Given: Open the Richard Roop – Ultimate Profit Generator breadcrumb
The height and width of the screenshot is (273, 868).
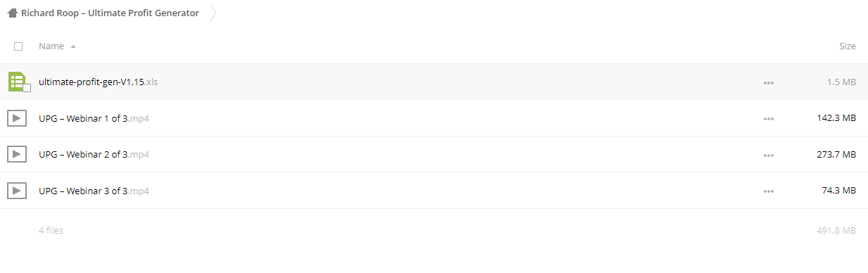Looking at the screenshot, I should pos(110,13).
